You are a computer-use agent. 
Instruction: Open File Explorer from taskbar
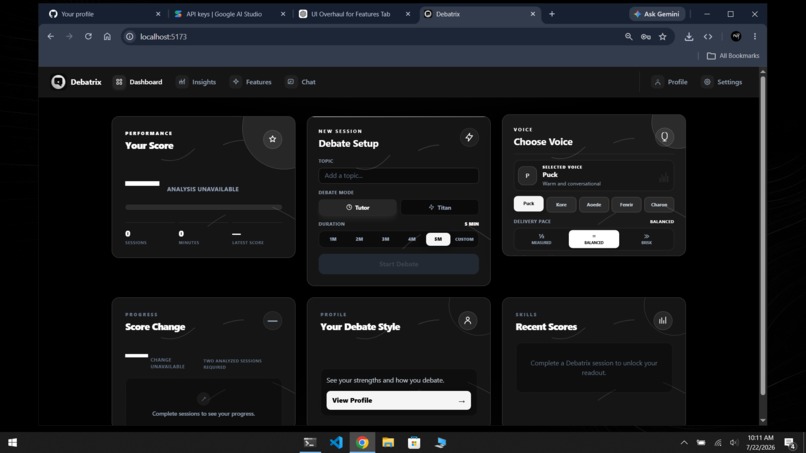point(388,443)
